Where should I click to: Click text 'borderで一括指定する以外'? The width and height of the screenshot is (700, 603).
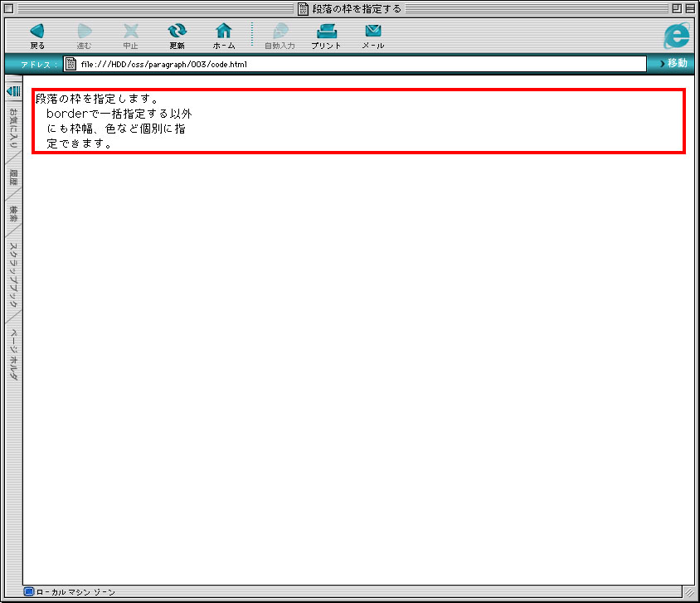[119, 114]
